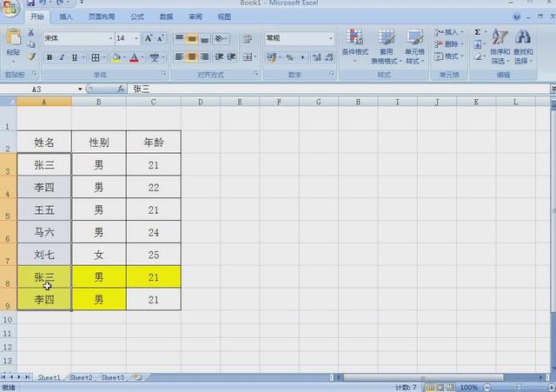This screenshot has width=556, height=392.
Task: Click the Merge and Center icon
Action: (x=248, y=56)
